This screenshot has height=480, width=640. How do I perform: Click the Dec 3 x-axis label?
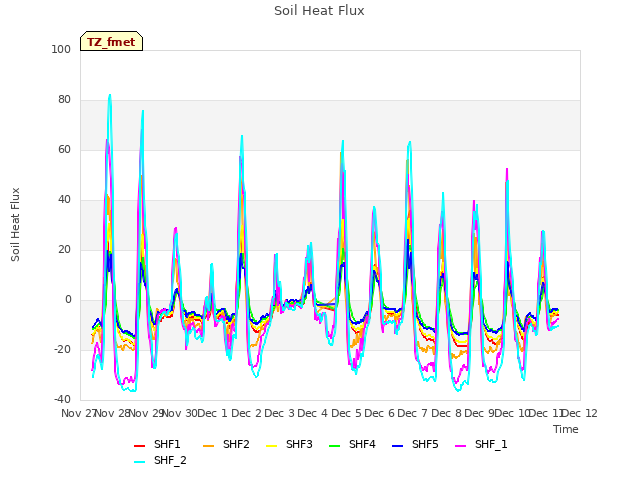pos(280,413)
